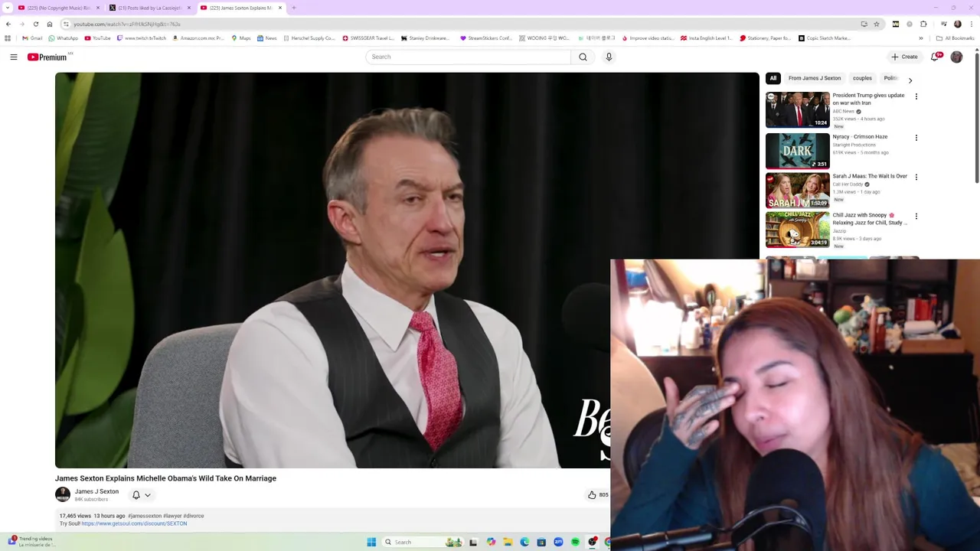The image size is (980, 551).
Task: Open subscription notification bell dropdown
Action: 142,495
